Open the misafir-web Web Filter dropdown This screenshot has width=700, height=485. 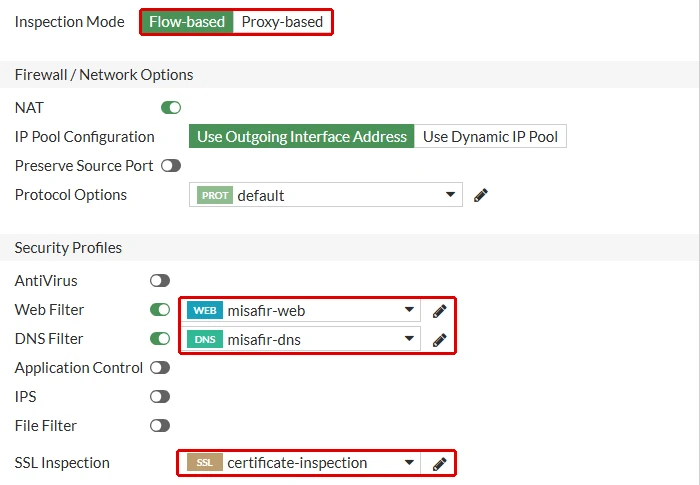[x=301, y=310]
